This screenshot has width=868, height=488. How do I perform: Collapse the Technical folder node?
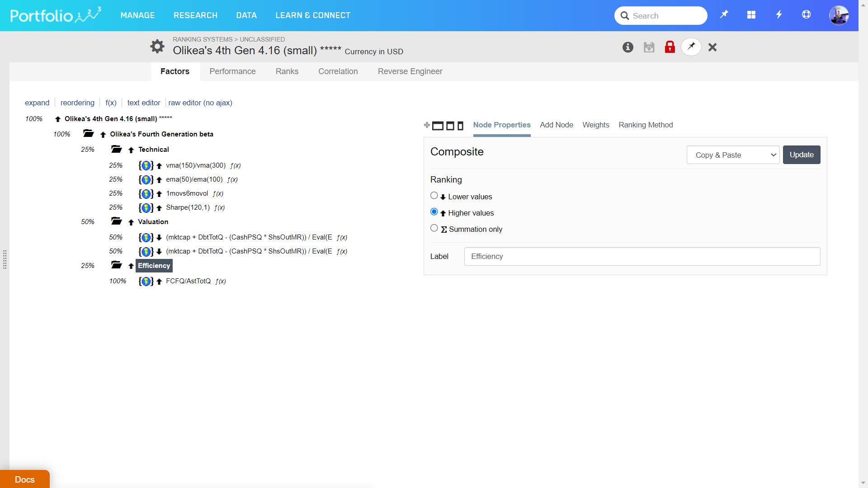[x=116, y=149]
